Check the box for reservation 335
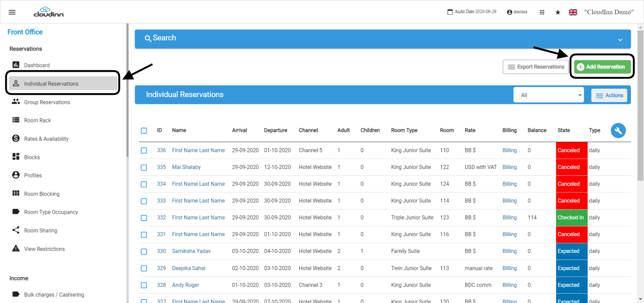Viewport: 644px width, 303px height. pos(144,167)
